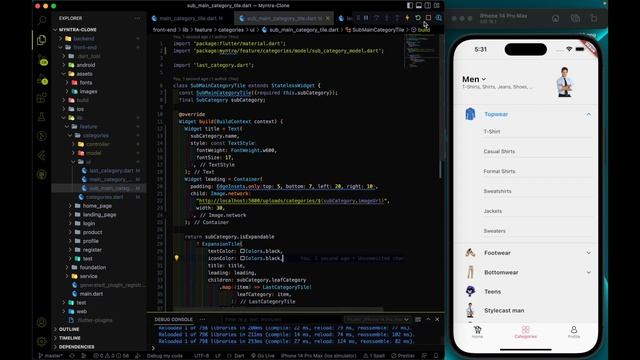This screenshot has width=640, height=360.
Task: Click Go Live in the status bar
Action: [263, 356]
